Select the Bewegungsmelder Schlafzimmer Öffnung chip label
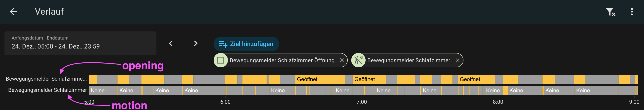The width and height of the screenshot is (644, 110). tap(282, 60)
